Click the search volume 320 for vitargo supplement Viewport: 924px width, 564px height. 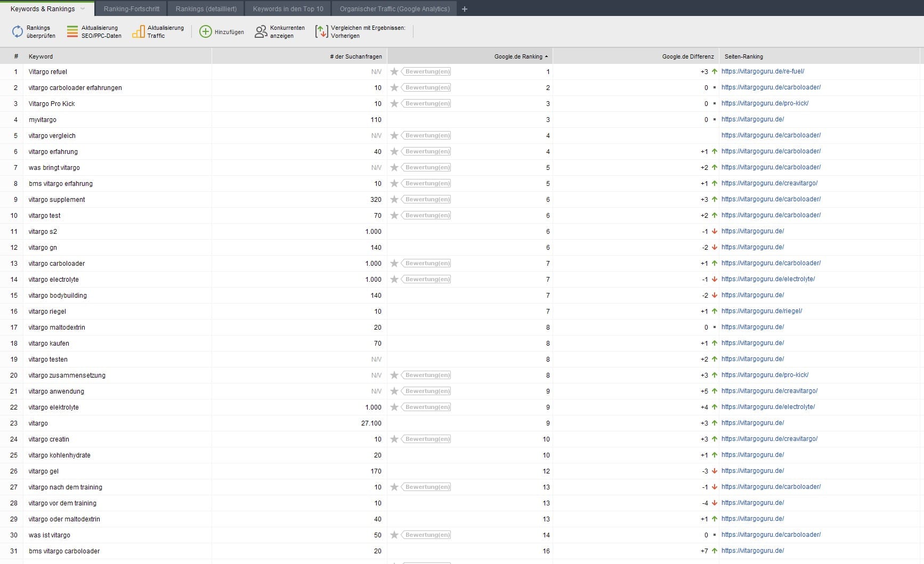click(376, 200)
